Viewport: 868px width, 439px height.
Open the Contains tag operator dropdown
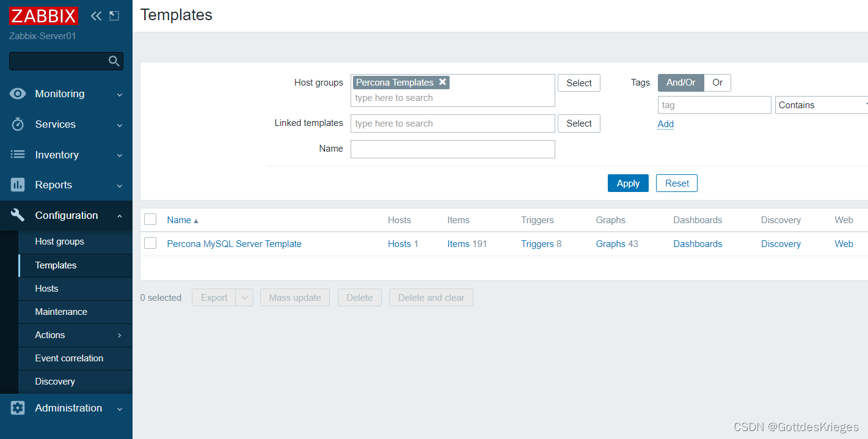821,105
